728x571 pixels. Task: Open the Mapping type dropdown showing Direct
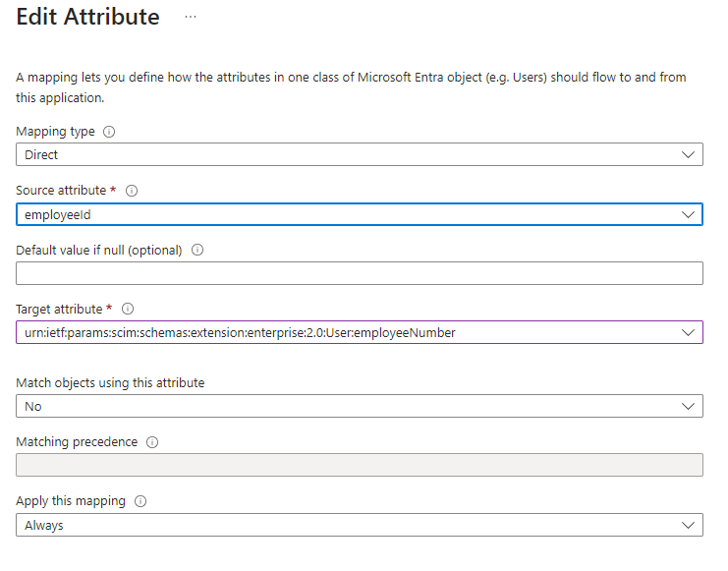(x=360, y=154)
